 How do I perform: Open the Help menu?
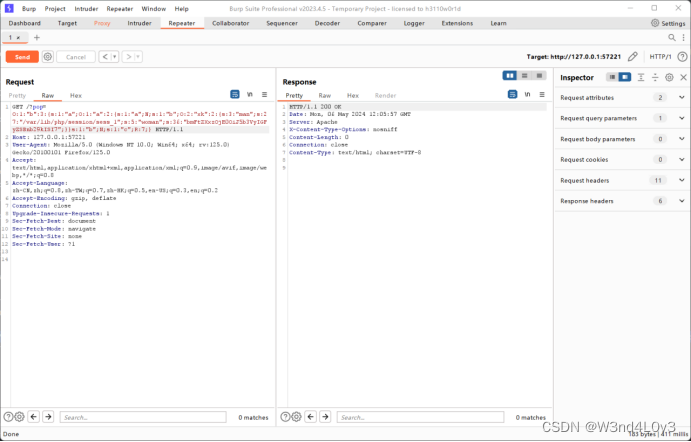pyautogui.click(x=182, y=9)
